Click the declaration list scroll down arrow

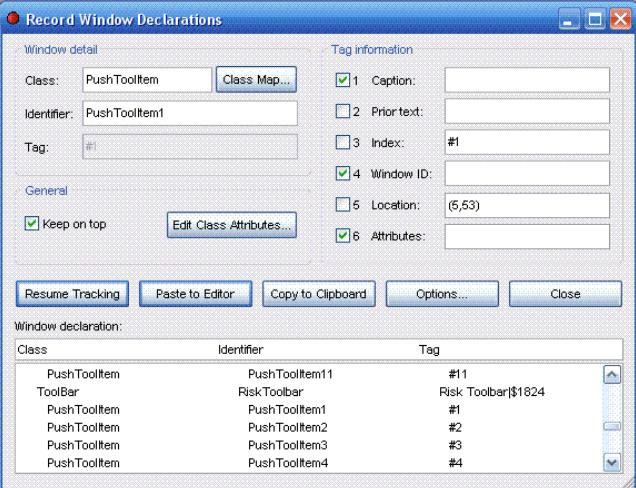612,462
